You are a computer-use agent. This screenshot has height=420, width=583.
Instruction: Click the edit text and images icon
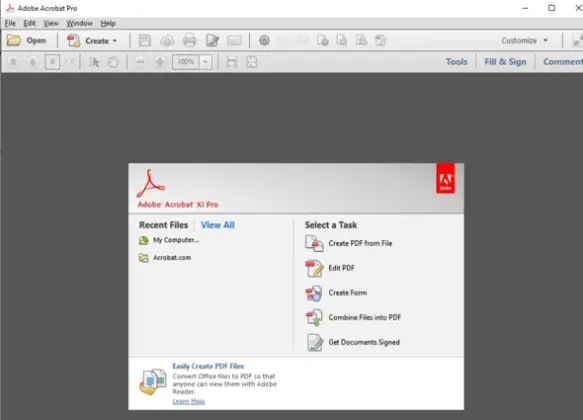[212, 41]
